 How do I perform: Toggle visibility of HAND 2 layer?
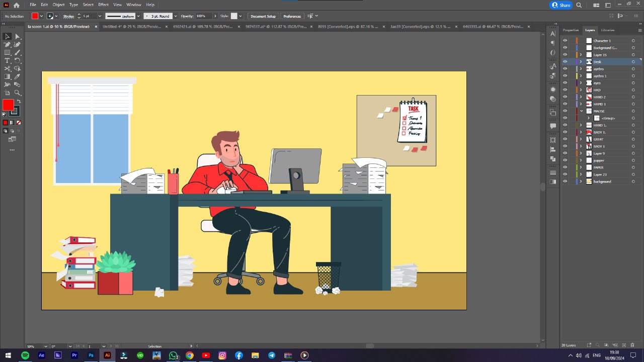(x=565, y=97)
